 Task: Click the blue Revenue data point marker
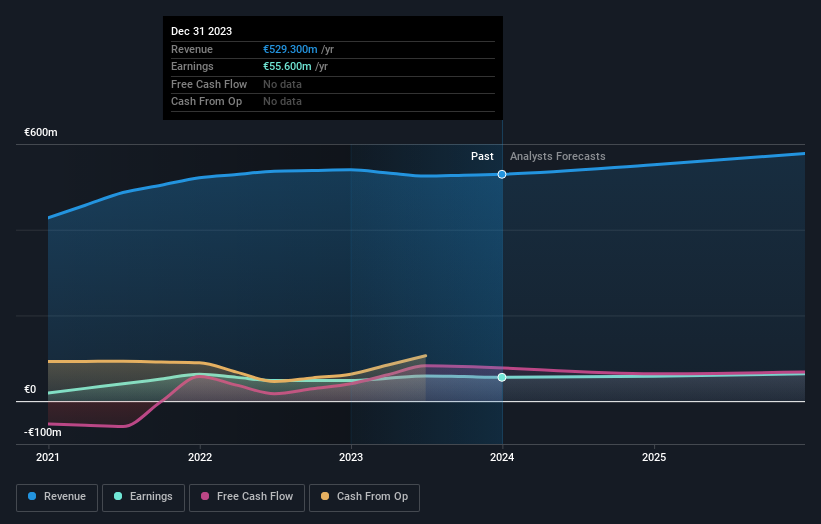(502, 174)
